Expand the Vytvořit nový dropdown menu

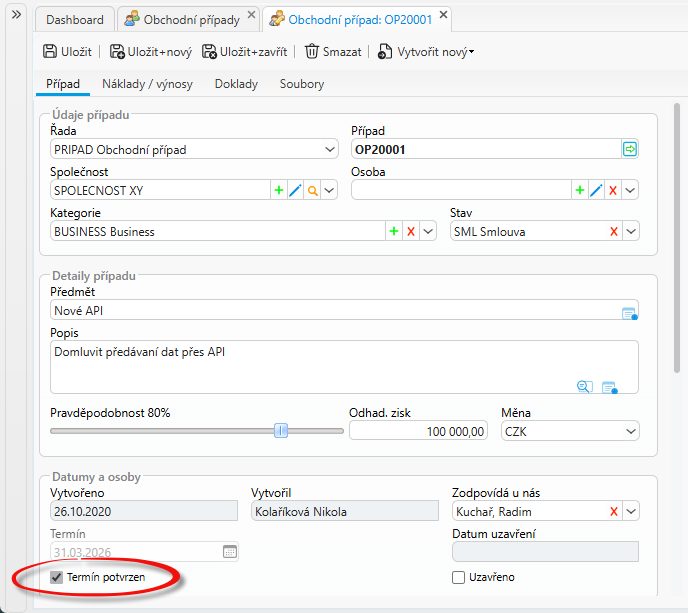[471, 52]
